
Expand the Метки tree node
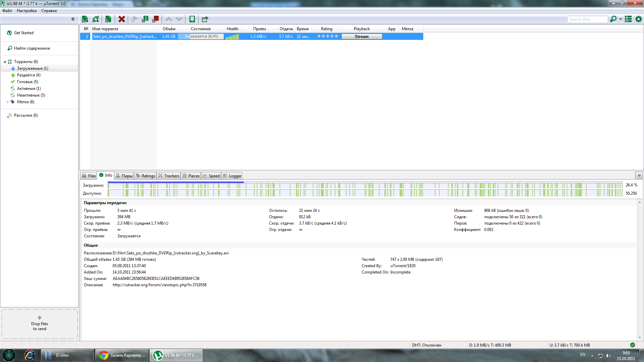pyautogui.click(x=8, y=102)
